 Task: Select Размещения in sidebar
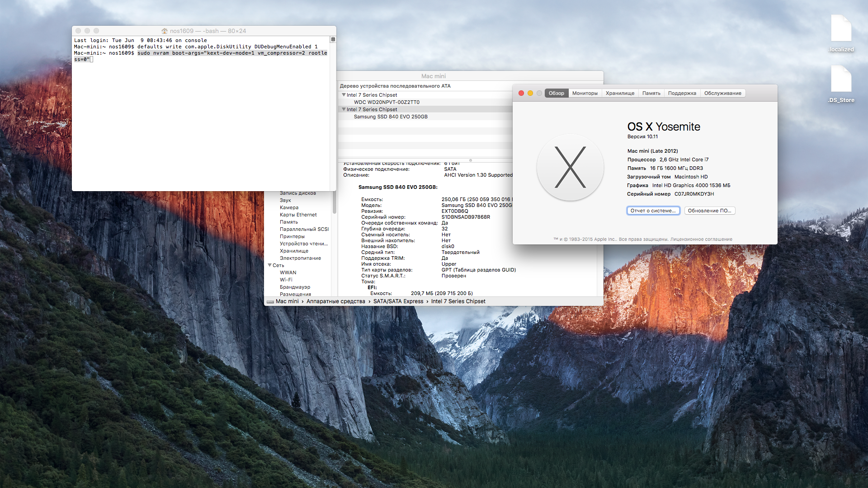pos(295,294)
